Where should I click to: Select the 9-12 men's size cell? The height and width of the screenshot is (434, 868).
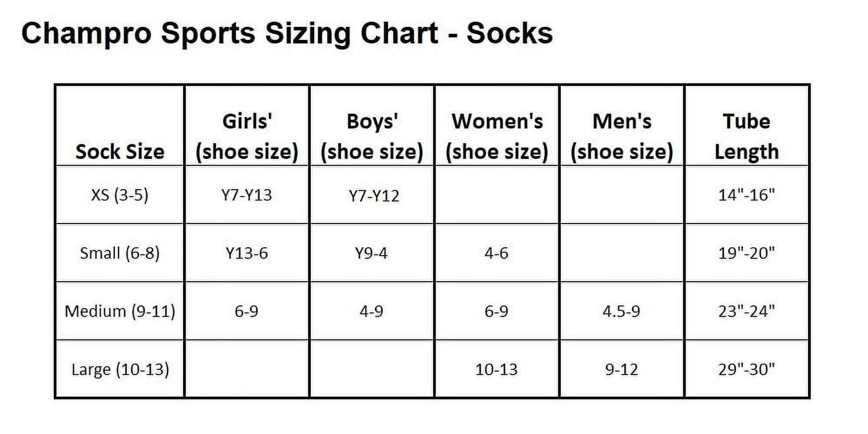pos(621,369)
